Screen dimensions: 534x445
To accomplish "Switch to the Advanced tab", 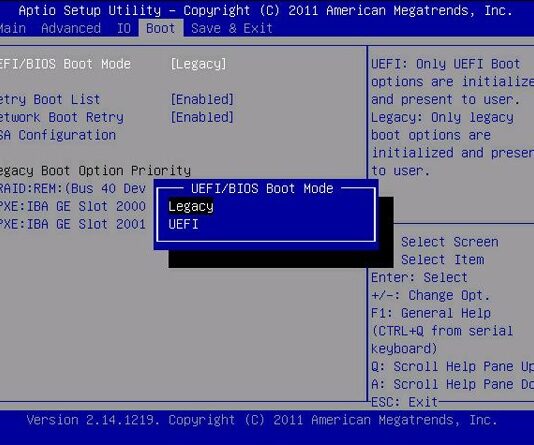I will (x=71, y=28).
